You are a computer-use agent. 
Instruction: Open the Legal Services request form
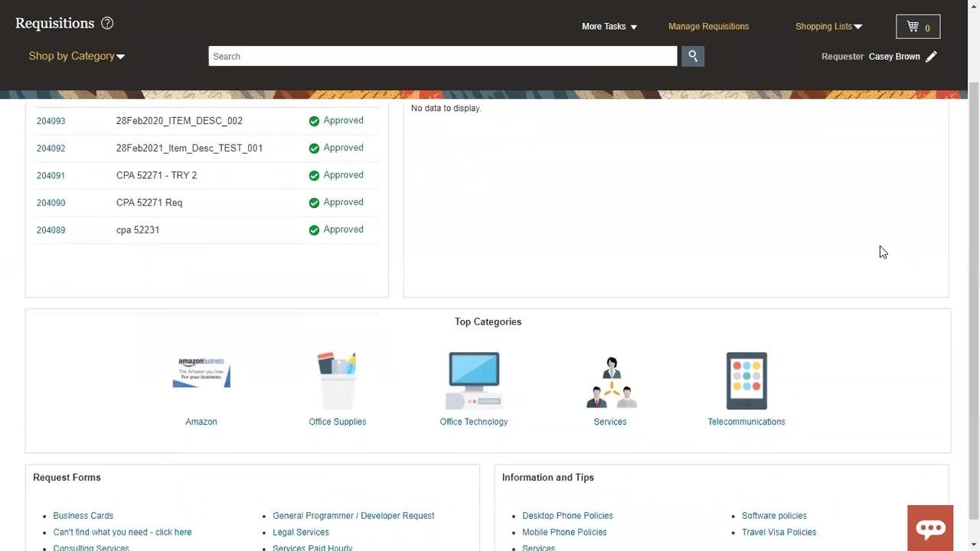301,533
